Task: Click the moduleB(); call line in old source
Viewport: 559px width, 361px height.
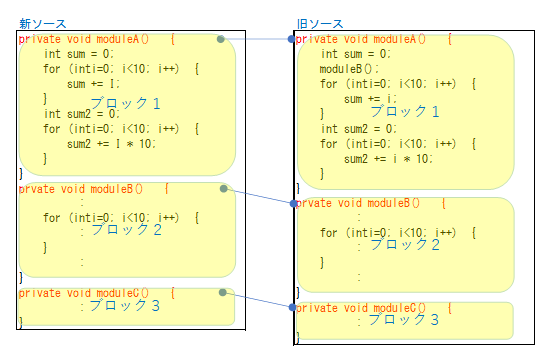Action: (349, 68)
